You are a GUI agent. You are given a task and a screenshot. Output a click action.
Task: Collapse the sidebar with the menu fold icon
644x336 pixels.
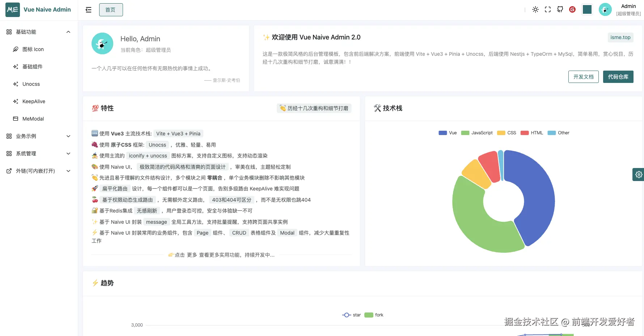[89, 10]
